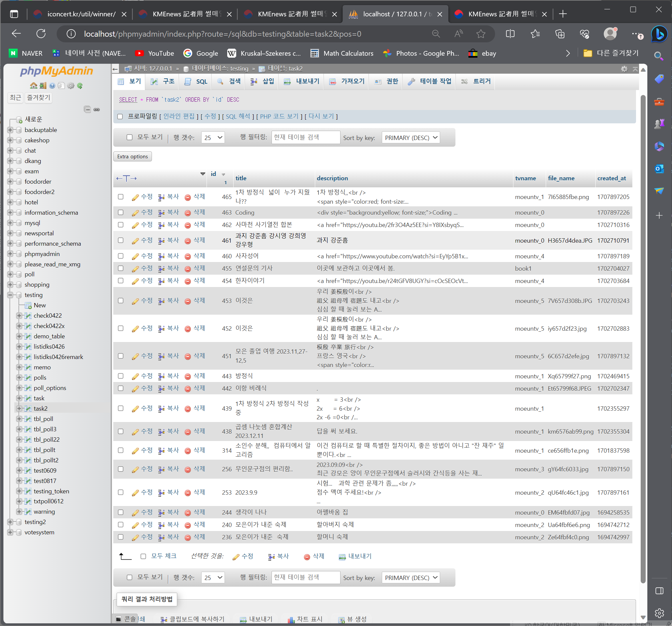Click the Extra options button

(133, 157)
